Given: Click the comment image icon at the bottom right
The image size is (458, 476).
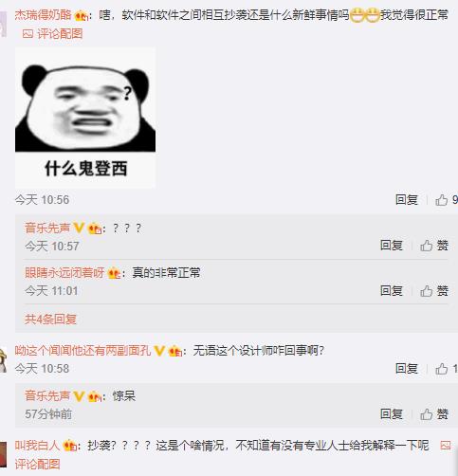Looking at the screenshot, I should (446, 446).
